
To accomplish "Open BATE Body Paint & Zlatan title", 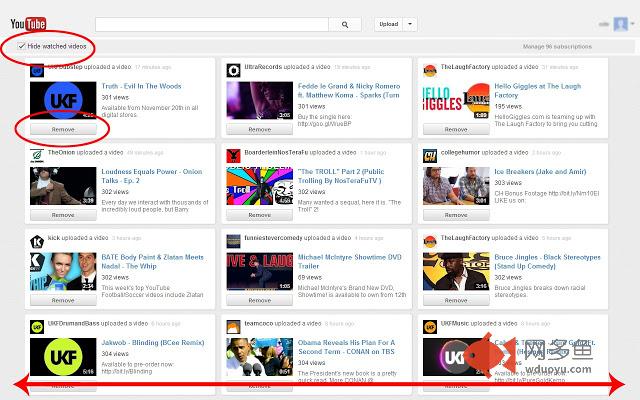I will 152,262.
